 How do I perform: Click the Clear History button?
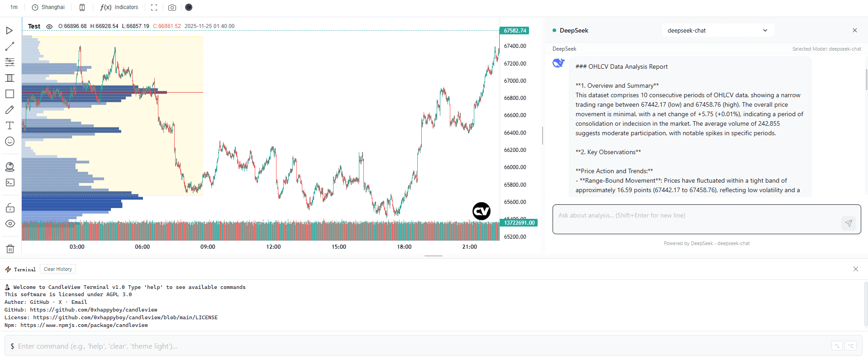tap(58, 269)
